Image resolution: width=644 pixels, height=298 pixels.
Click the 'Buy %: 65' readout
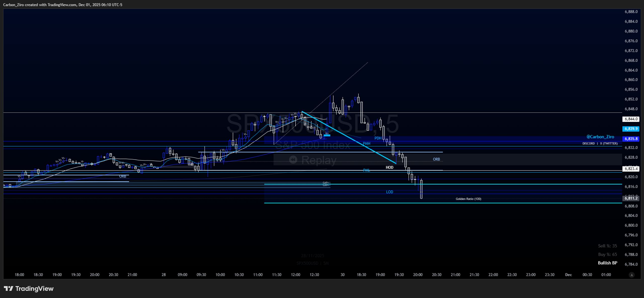(608, 254)
